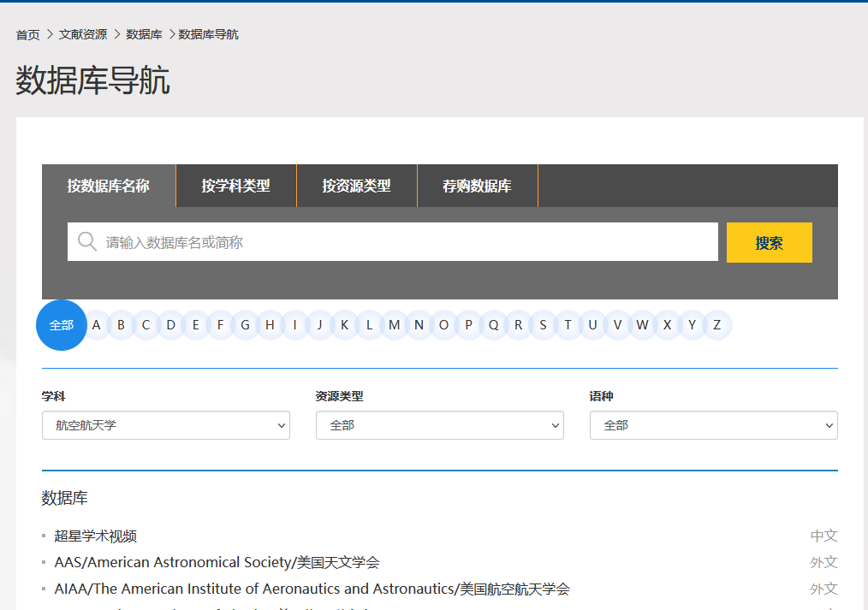Click the magnifier icon in search box

(x=86, y=242)
